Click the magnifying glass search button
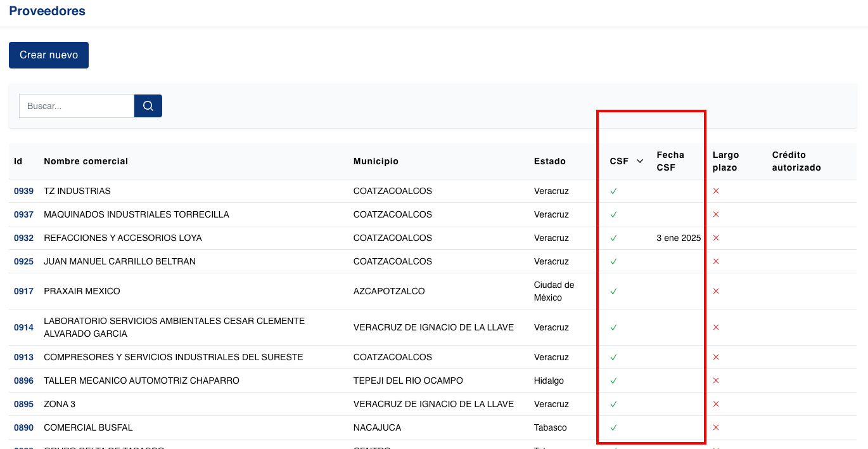 coord(148,106)
